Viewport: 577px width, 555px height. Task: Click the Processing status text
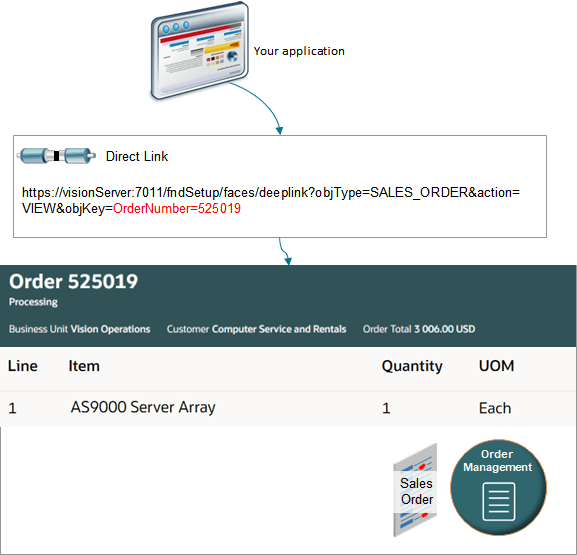tap(33, 302)
